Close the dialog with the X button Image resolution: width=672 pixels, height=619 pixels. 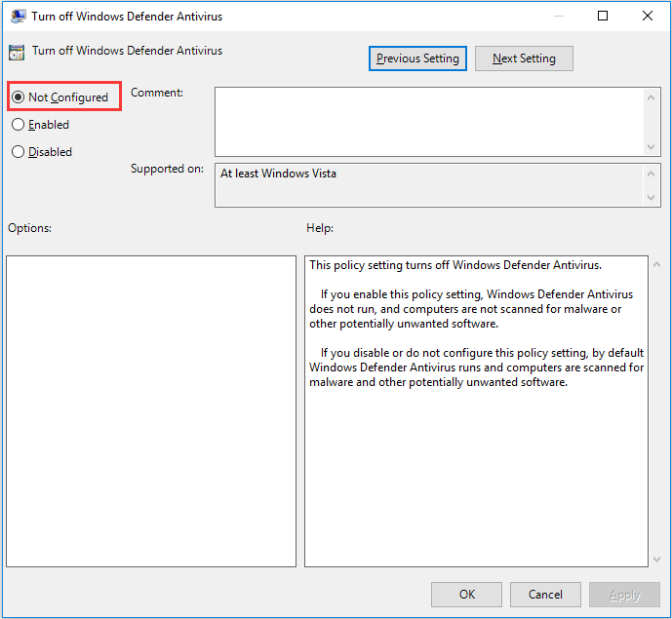648,16
